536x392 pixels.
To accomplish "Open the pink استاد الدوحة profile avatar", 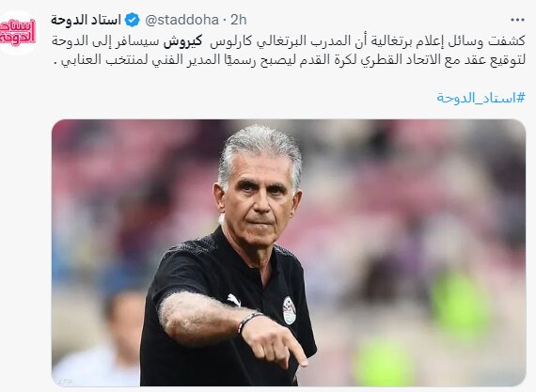I will tap(18, 33).
